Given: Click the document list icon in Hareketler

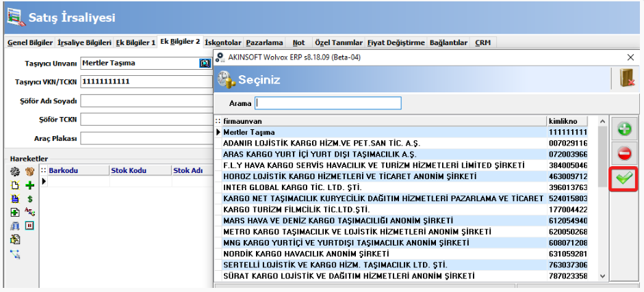Looking at the screenshot, I should [x=15, y=239].
